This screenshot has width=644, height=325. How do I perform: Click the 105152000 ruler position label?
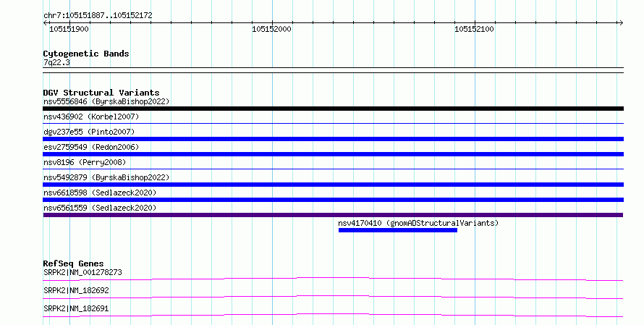pyautogui.click(x=271, y=29)
